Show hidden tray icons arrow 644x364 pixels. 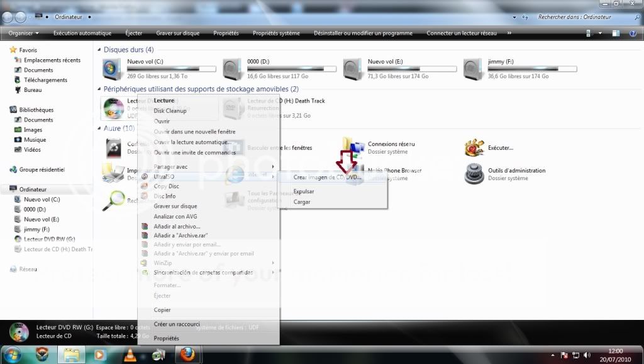[553, 355]
